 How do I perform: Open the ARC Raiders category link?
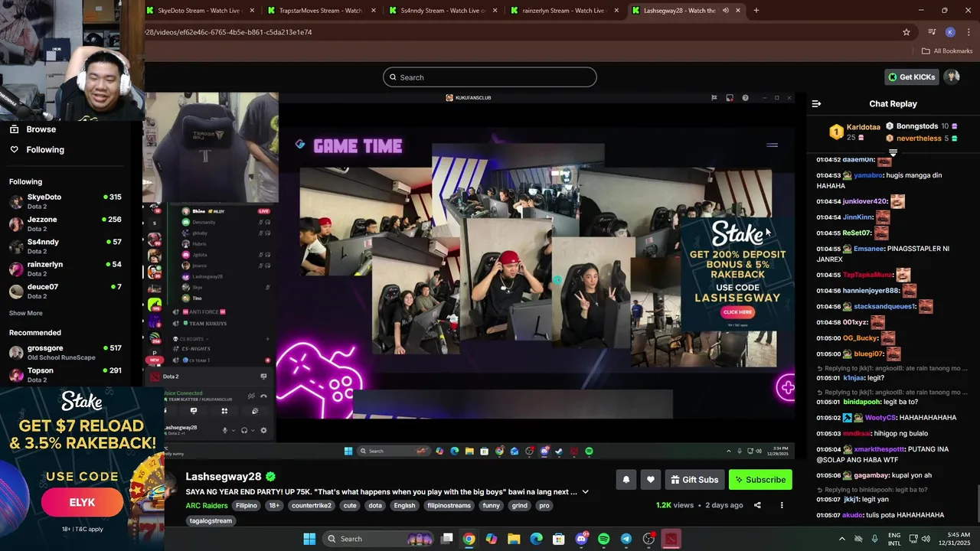tap(207, 506)
